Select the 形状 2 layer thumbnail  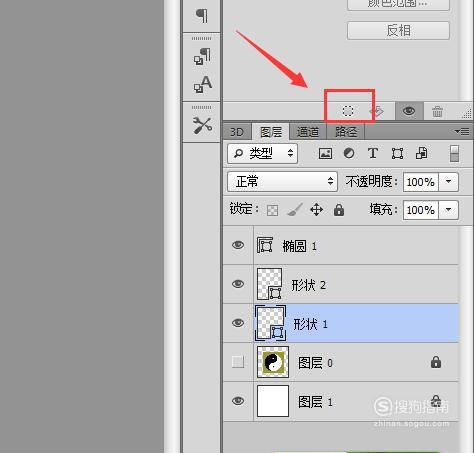pyautogui.click(x=270, y=284)
